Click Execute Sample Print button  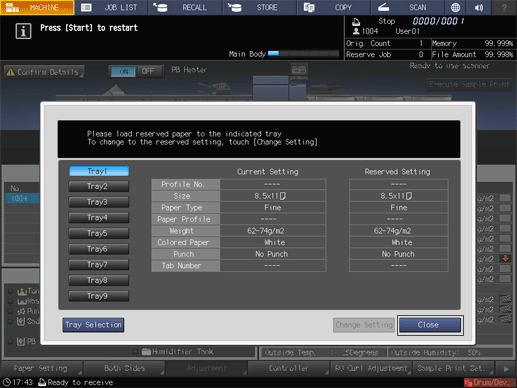[x=469, y=84]
